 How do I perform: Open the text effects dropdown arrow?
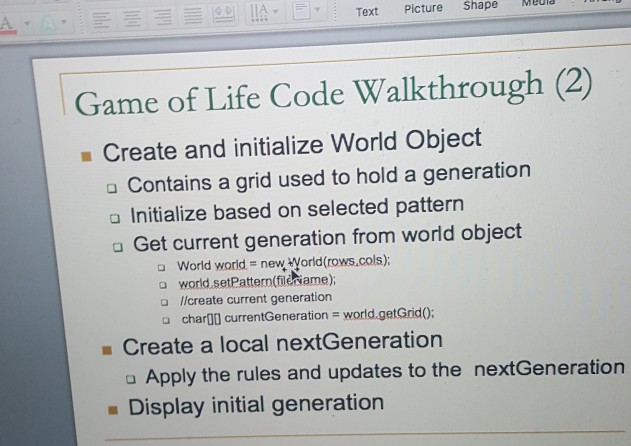(x=64, y=21)
